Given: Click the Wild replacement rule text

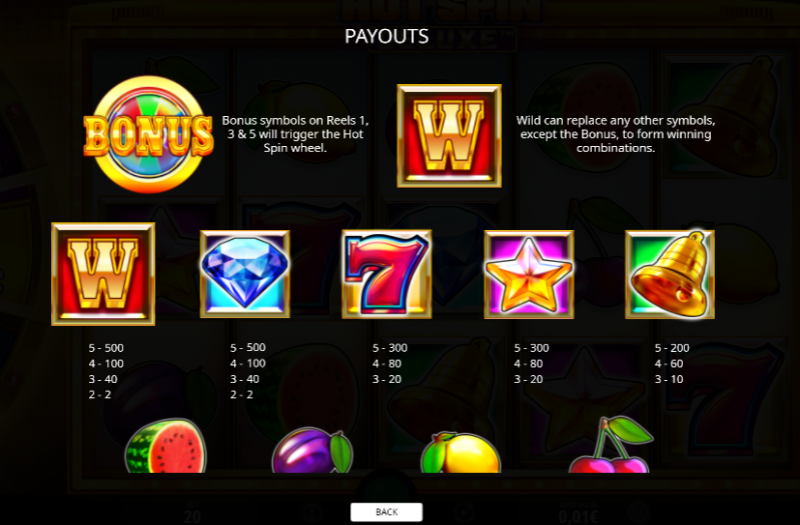Looking at the screenshot, I should (x=615, y=134).
